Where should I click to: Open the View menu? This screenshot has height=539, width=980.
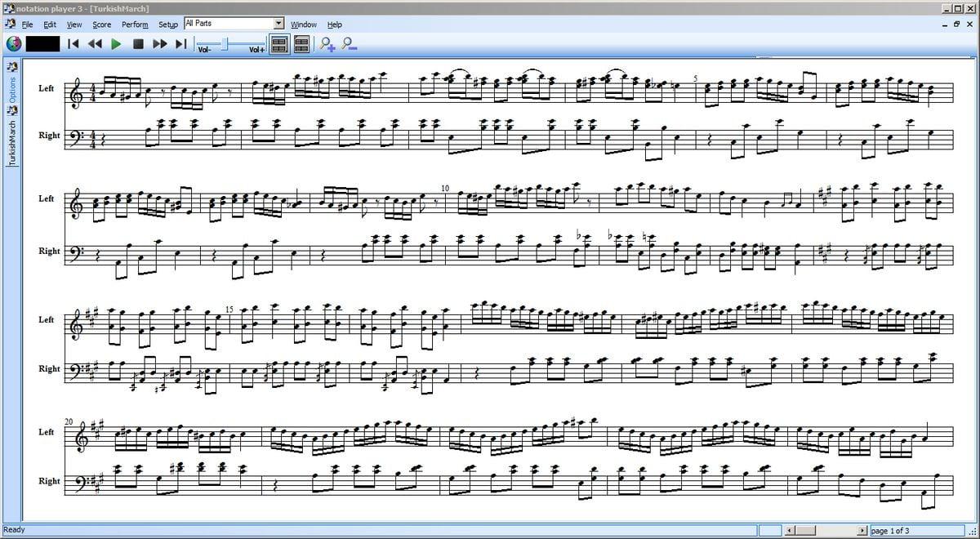pyautogui.click(x=74, y=24)
